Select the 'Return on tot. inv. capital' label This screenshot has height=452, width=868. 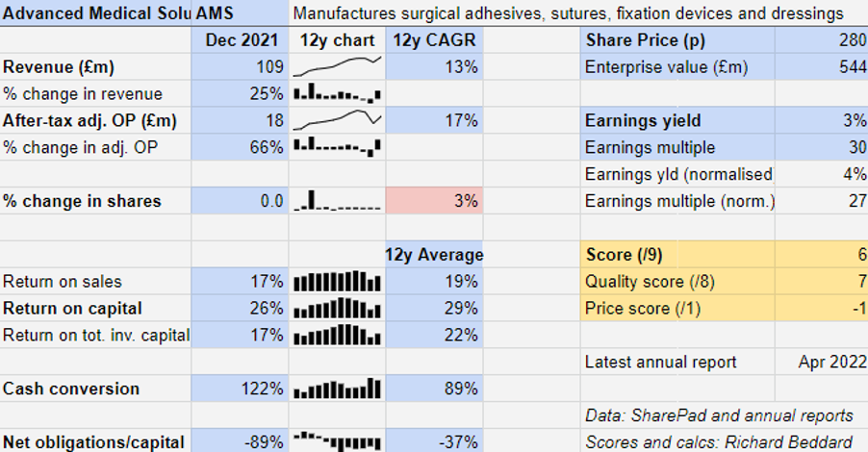tap(96, 336)
